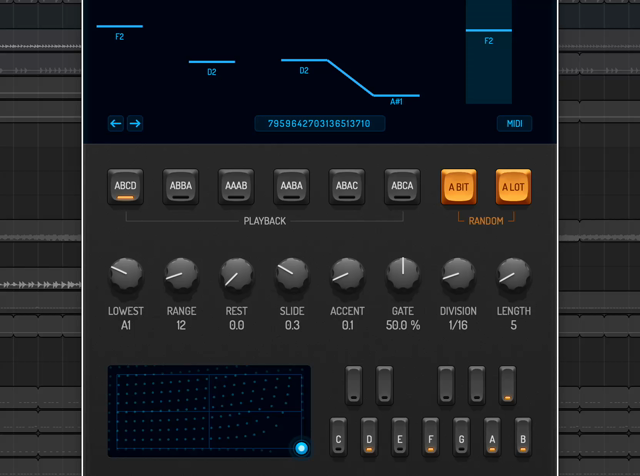Viewport: 640px width, 476px height.
Task: Select the ABAC playback pattern
Action: click(x=347, y=187)
